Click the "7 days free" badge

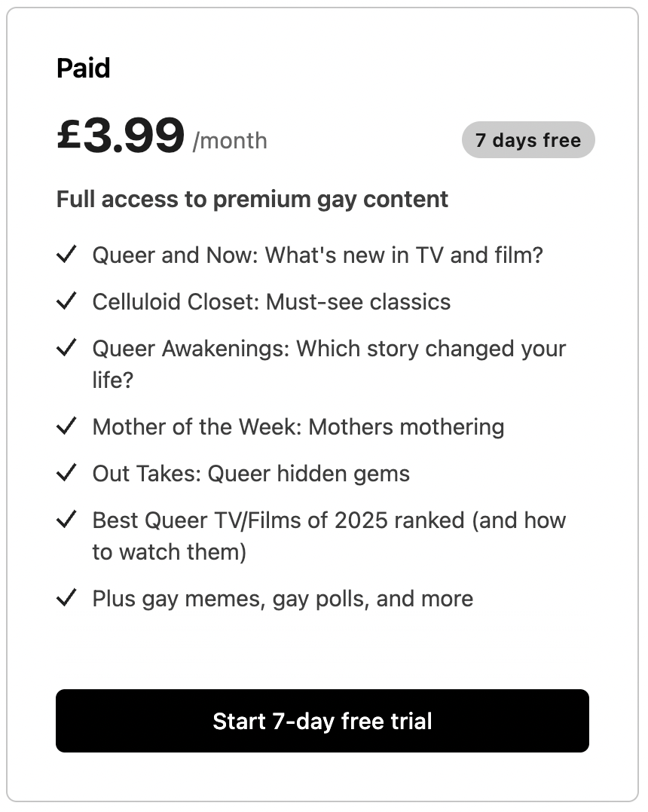point(528,141)
